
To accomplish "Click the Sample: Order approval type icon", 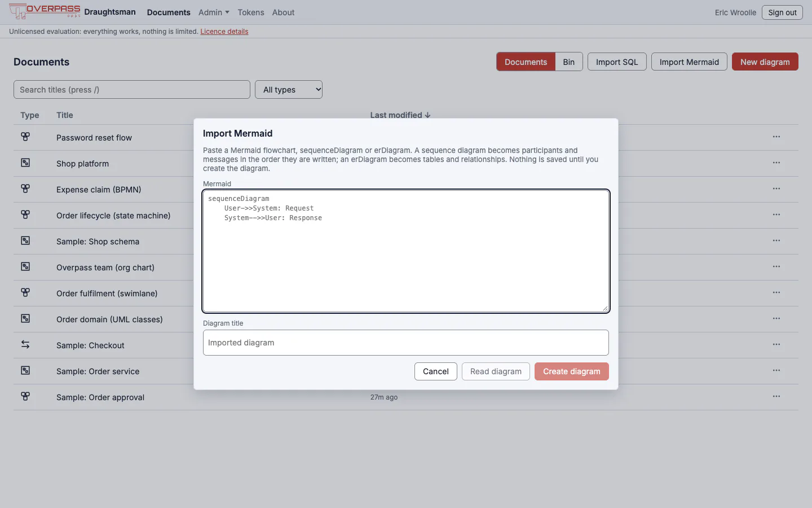I will click(25, 396).
